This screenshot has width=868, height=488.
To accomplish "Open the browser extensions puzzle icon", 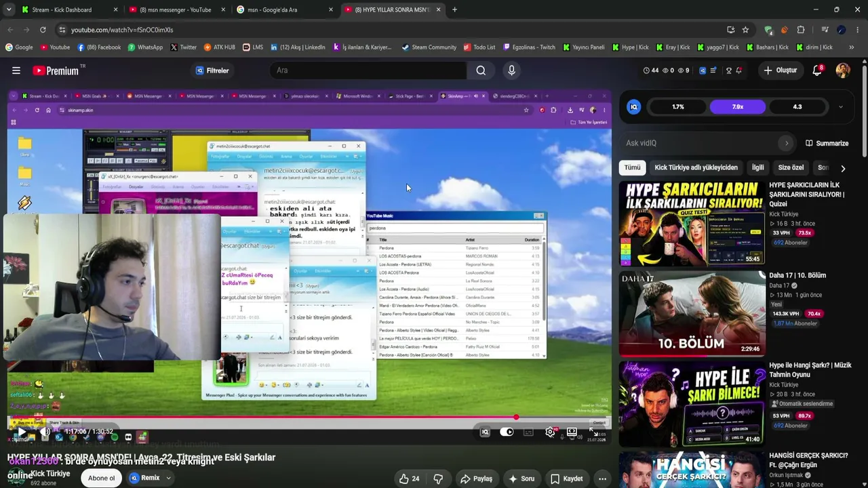I will tap(801, 30).
